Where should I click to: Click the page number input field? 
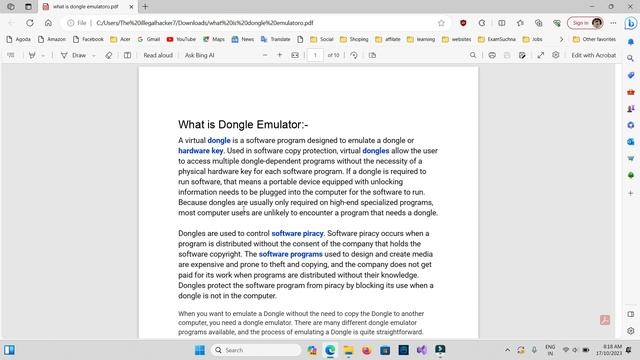(x=315, y=55)
